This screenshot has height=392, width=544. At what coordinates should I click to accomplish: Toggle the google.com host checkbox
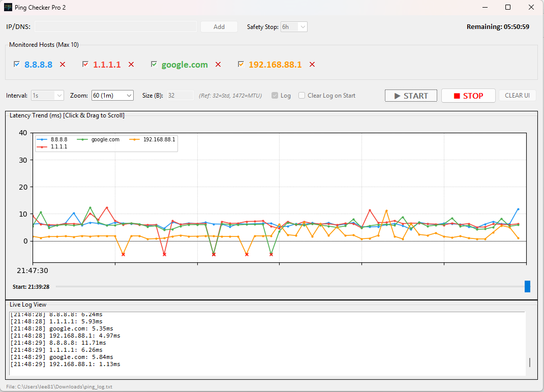coord(154,64)
